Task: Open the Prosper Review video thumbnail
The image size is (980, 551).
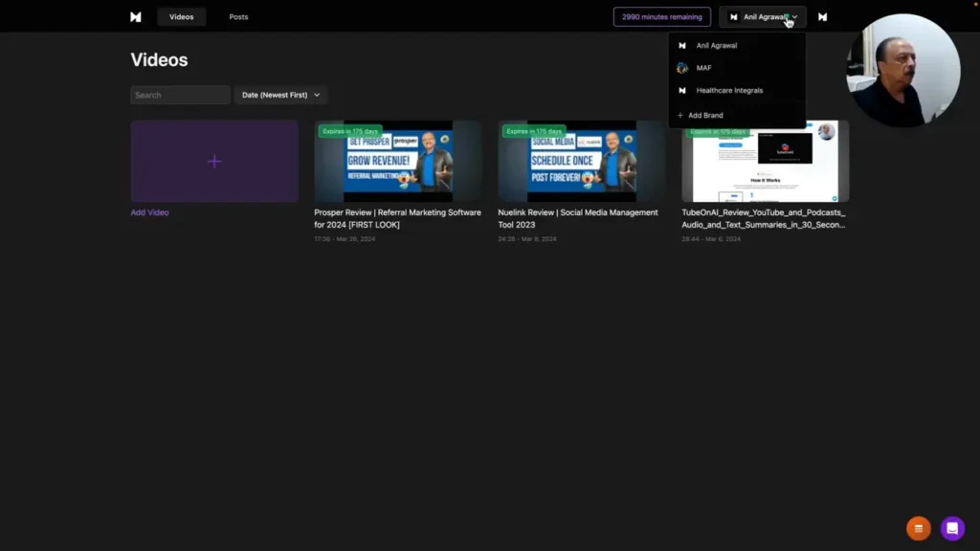Action: 397,161
